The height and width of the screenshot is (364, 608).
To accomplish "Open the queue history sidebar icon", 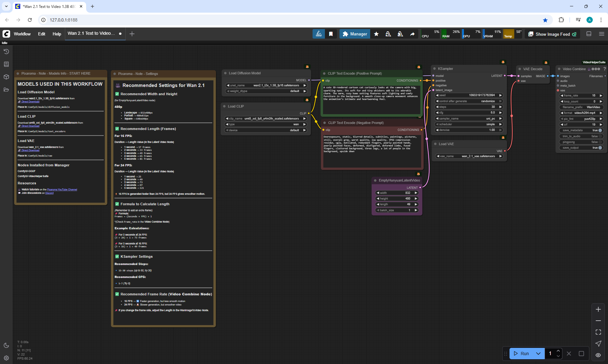I will [6, 52].
